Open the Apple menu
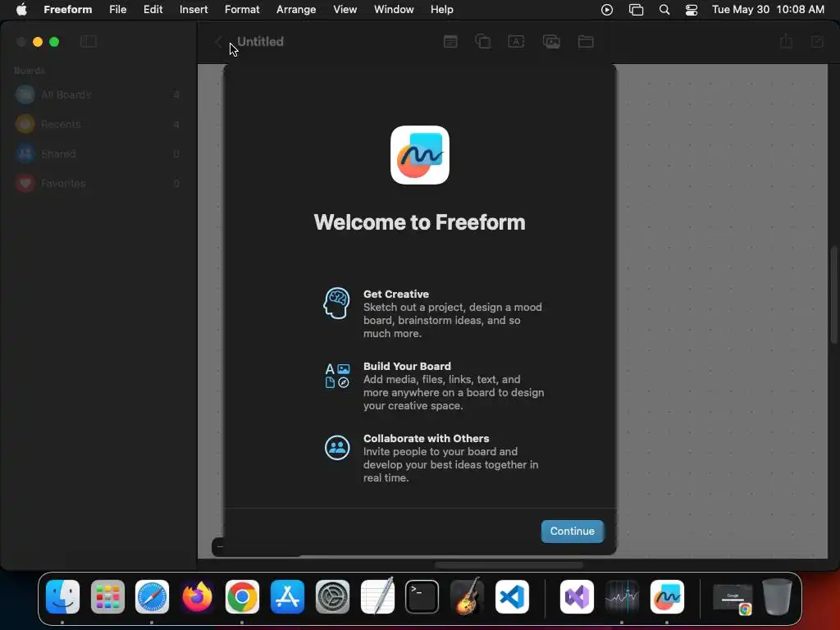Viewport: 840px width, 630px height. [x=21, y=10]
